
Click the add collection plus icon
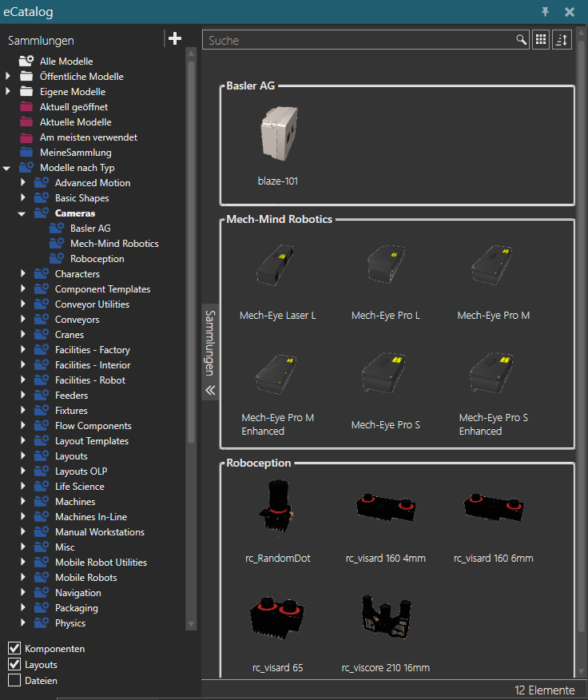tap(176, 39)
